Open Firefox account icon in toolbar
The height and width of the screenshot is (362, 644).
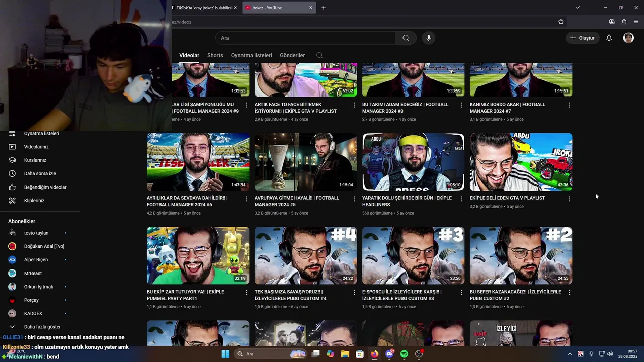click(x=612, y=22)
